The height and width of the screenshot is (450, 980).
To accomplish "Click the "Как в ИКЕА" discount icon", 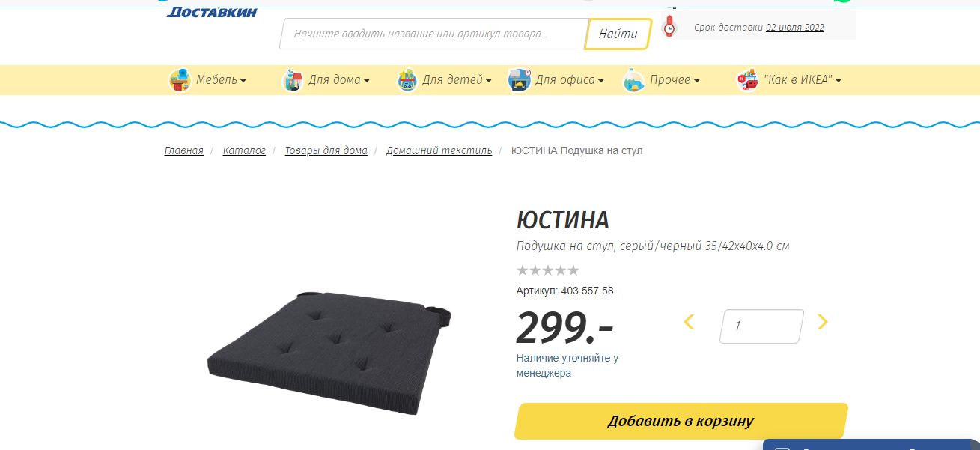I will point(747,80).
